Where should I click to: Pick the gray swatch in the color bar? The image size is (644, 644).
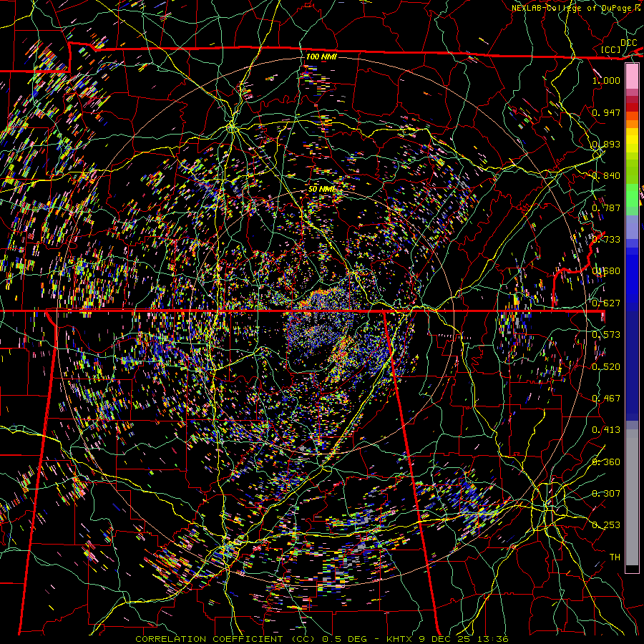click(632, 497)
